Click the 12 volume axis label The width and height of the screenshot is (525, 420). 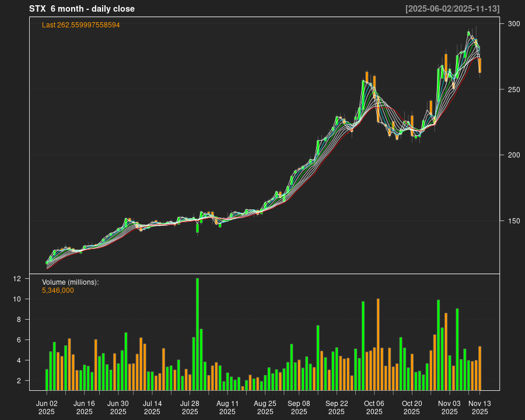[x=17, y=279]
